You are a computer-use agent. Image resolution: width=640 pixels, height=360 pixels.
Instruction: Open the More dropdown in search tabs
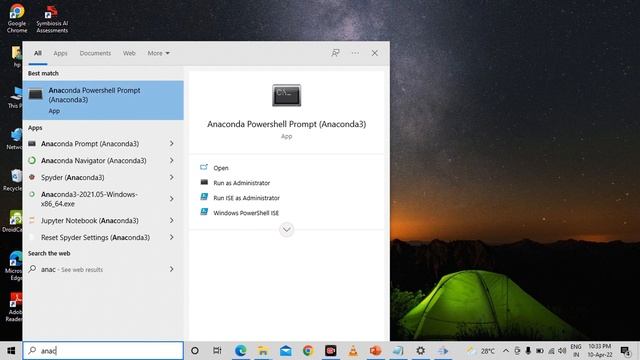(x=158, y=53)
